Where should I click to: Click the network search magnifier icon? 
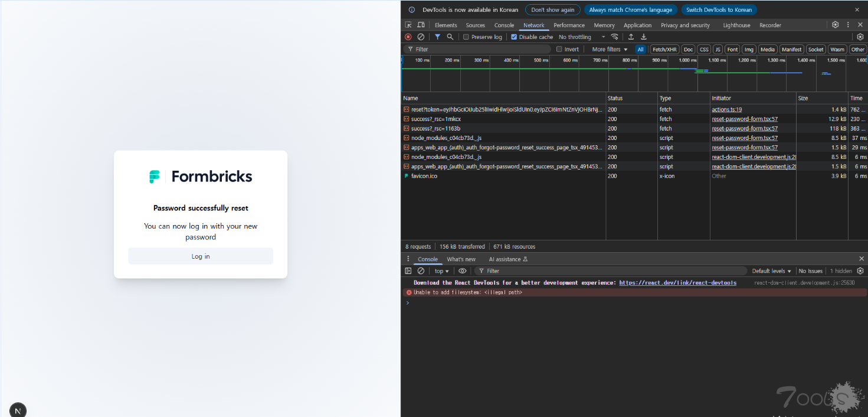[450, 37]
